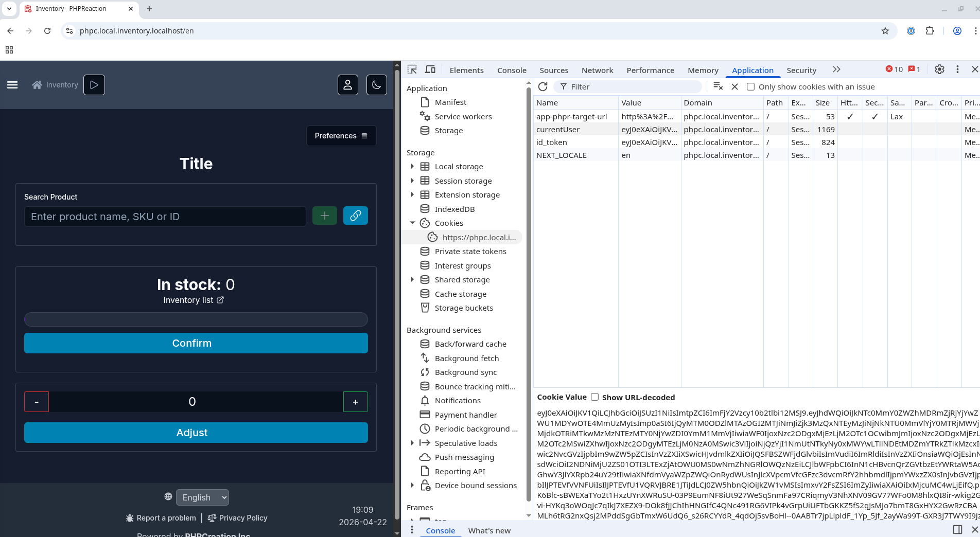Click the DevTools sidebar scrollbar
The height and width of the screenshot is (537, 980).
click(529, 293)
